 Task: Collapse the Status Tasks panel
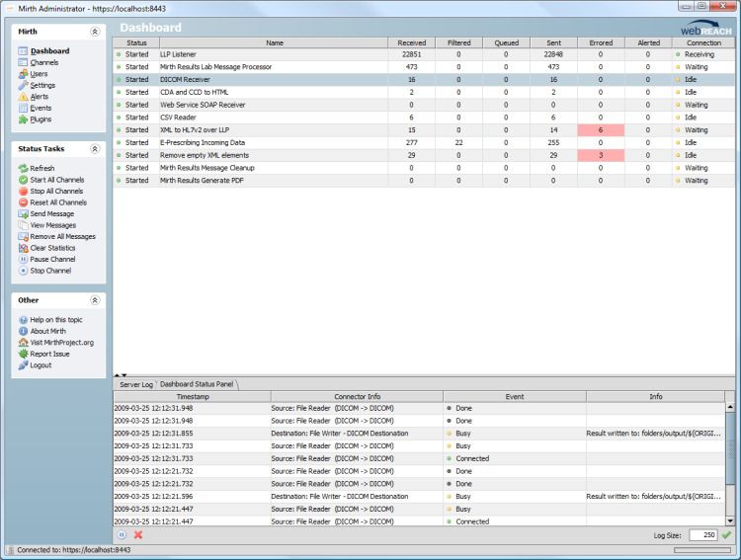coord(95,149)
